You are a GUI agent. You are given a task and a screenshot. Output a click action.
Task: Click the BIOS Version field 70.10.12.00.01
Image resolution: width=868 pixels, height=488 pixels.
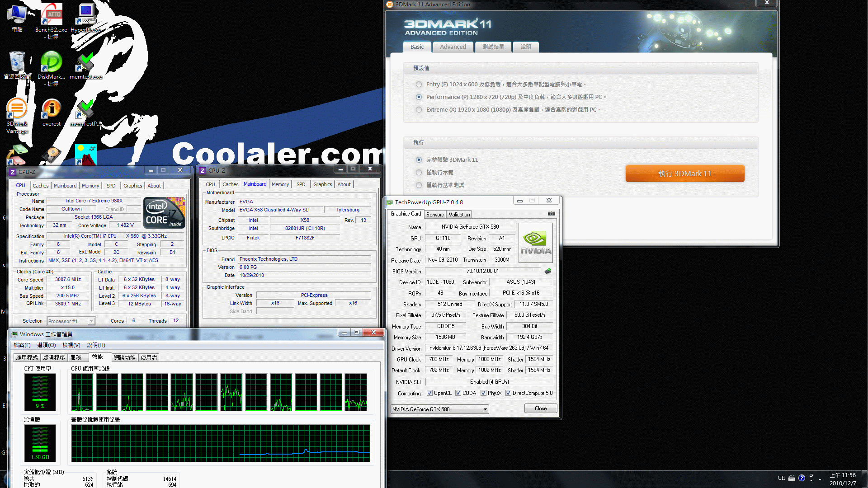click(x=483, y=271)
